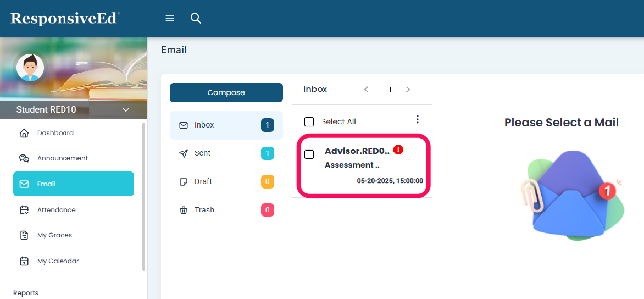Open My Grades page
644x299 pixels.
point(54,235)
